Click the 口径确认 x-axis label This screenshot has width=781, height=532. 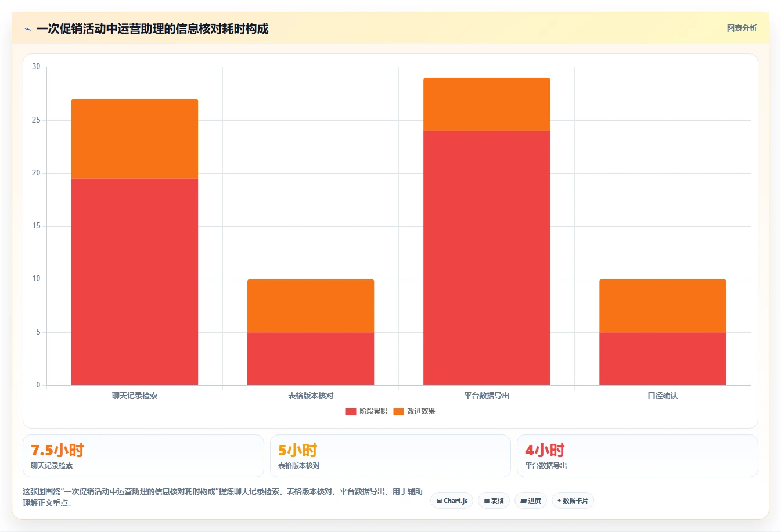click(x=663, y=396)
